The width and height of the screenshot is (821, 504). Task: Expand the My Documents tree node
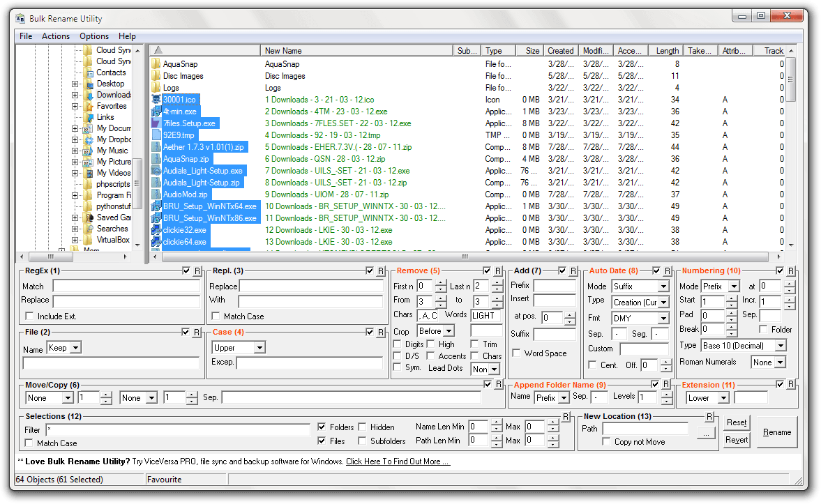coord(75,128)
